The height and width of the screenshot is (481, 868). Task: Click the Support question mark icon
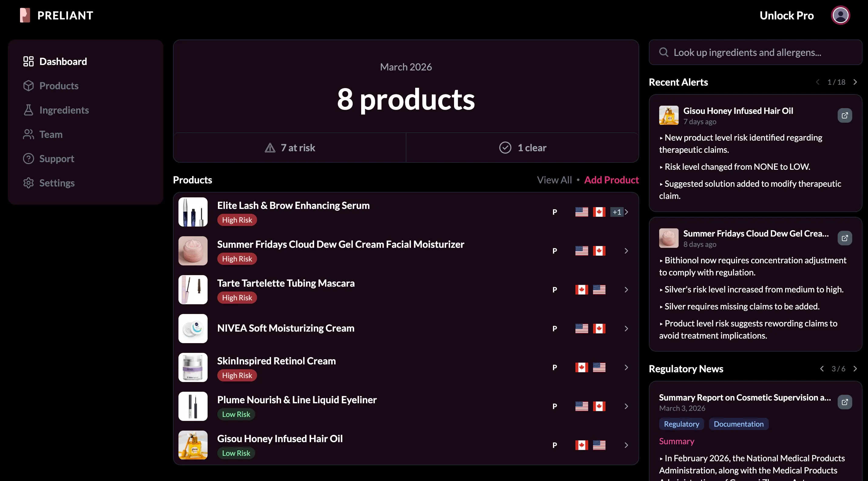tap(29, 159)
